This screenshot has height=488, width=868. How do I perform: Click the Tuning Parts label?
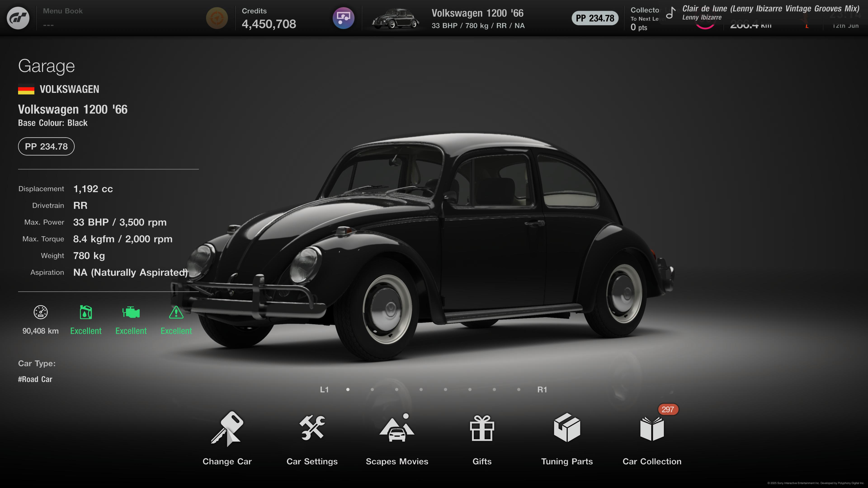tap(567, 461)
